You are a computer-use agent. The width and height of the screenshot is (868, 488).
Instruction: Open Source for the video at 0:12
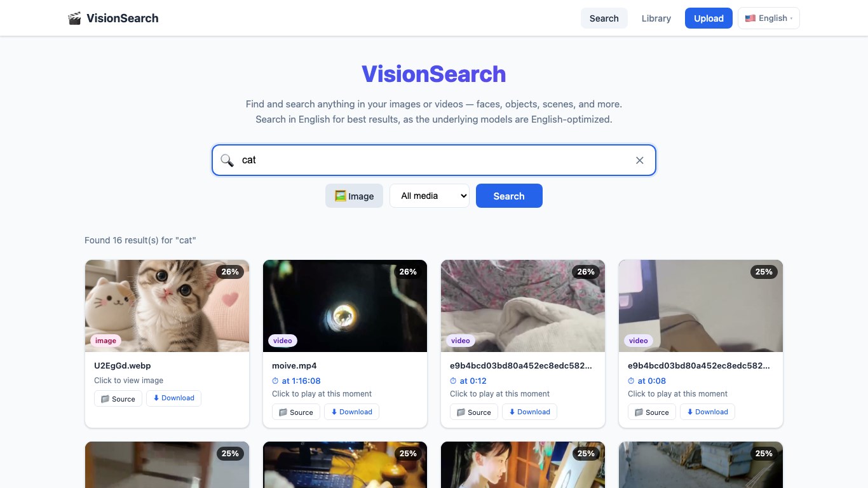(x=474, y=412)
